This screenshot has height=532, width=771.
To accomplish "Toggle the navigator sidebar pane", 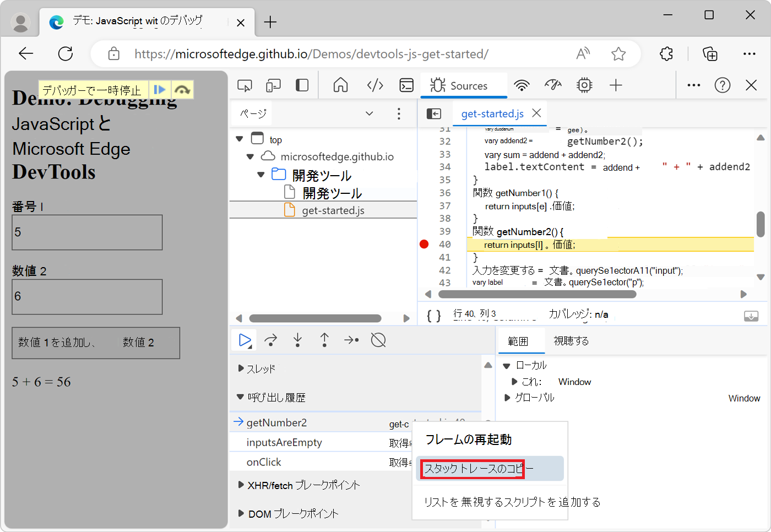I will (434, 113).
